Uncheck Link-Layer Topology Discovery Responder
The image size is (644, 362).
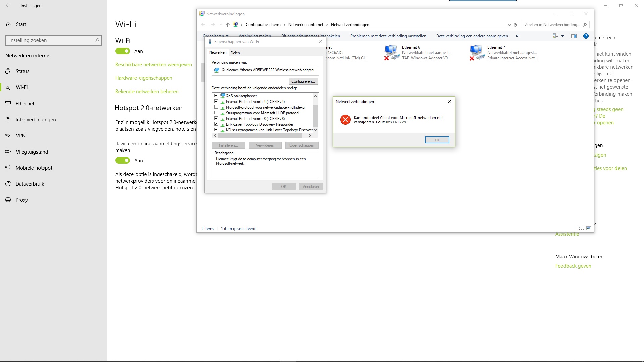pos(216,124)
